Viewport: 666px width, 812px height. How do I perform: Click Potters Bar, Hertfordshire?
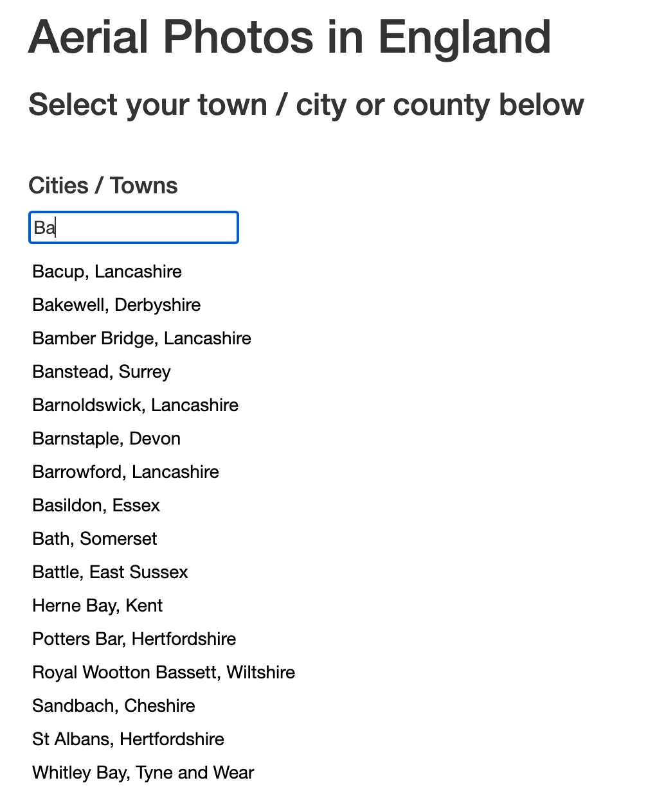click(x=134, y=639)
